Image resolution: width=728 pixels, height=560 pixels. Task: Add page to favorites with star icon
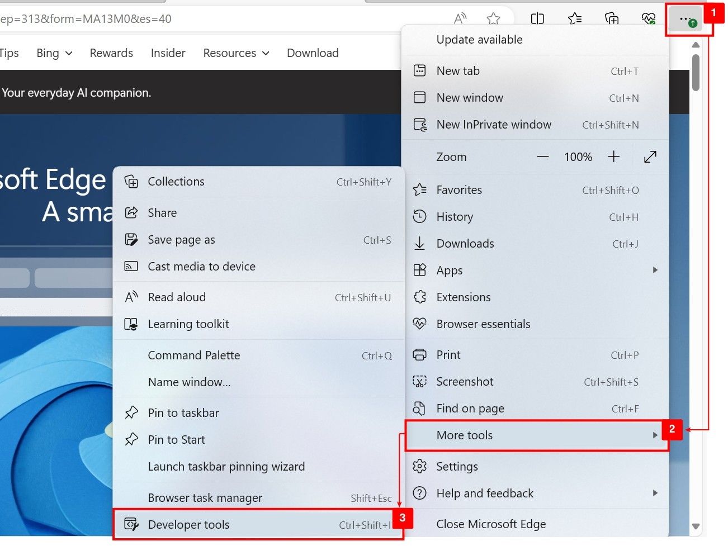click(493, 19)
